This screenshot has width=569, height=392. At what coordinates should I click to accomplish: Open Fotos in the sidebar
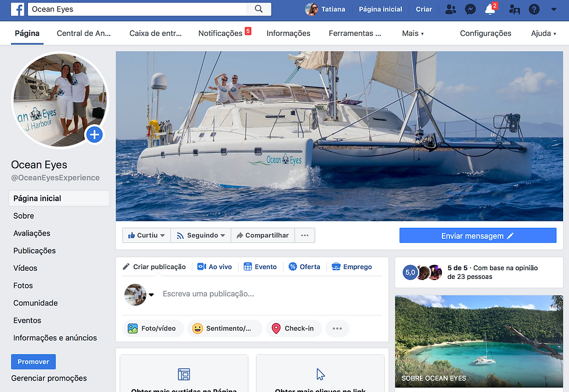[23, 285]
